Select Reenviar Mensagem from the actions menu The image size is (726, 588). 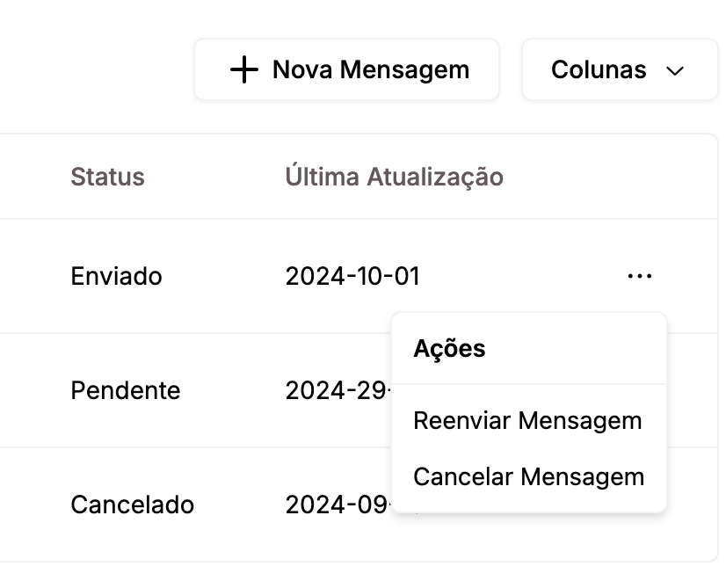coord(527,420)
